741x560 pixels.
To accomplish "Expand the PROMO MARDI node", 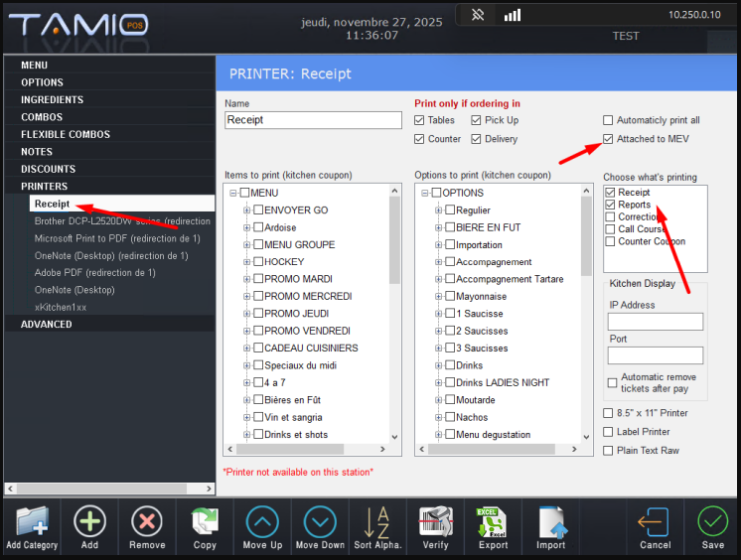I will 246,279.
